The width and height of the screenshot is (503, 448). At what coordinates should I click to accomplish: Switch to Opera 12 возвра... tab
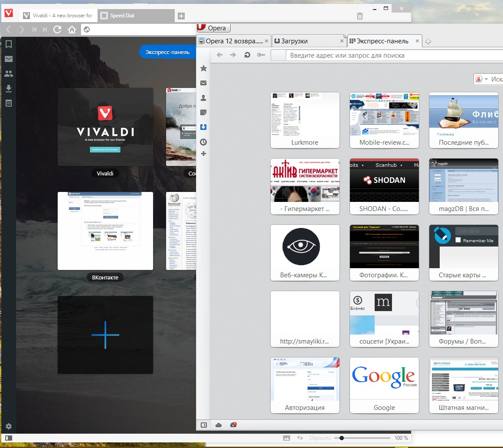pyautogui.click(x=233, y=41)
